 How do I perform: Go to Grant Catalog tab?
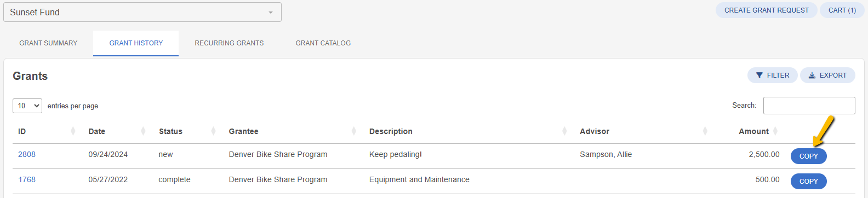pyautogui.click(x=323, y=43)
